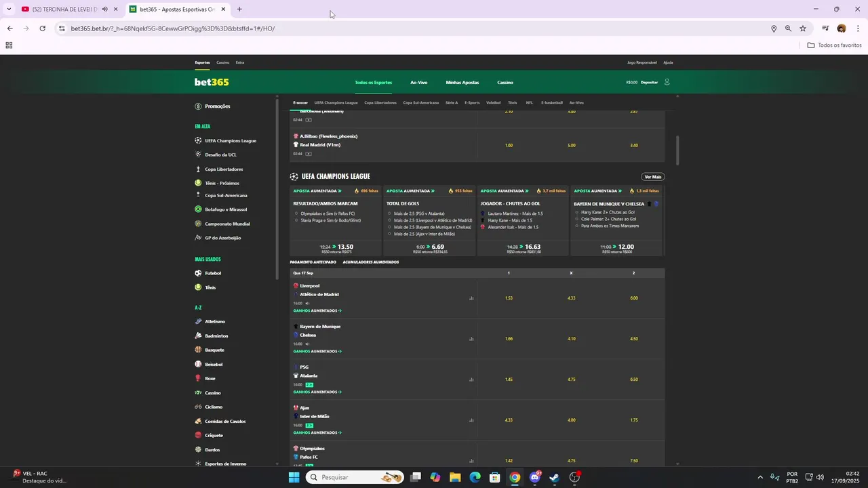
Task: Open the Jogo Responsável link
Action: click(x=642, y=62)
